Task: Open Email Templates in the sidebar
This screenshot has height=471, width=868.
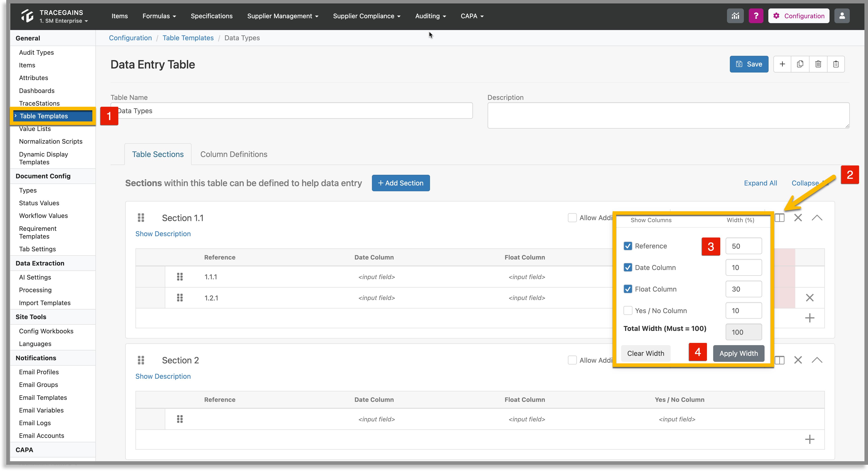Action: click(x=43, y=398)
